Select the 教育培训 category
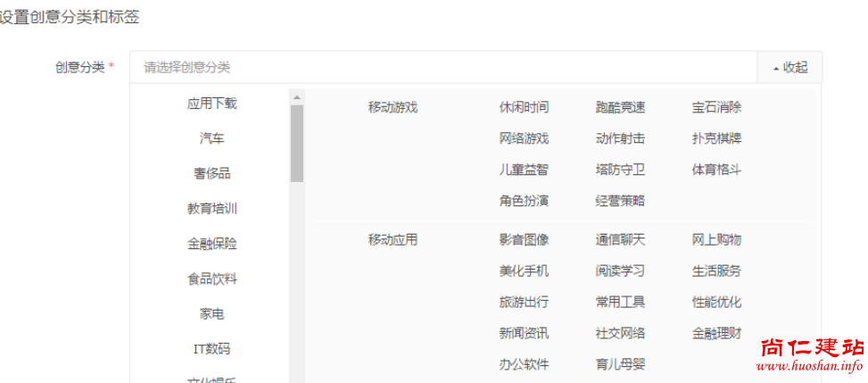This screenshot has width=868, height=383. [x=212, y=209]
